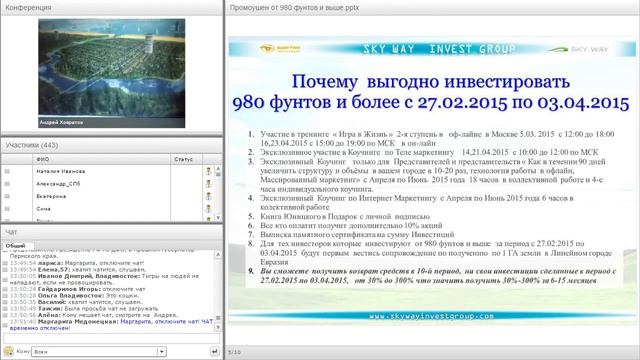
Task: Open the Кому recipient dropdown showing Всем
Action: (99, 351)
